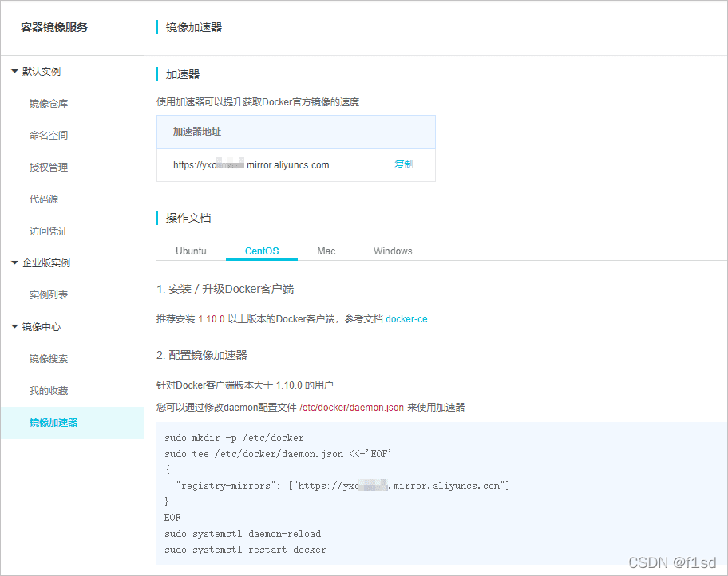Click the '1. 安装 / 升级Docker客户端' heading
Image resolution: width=728 pixels, height=576 pixels.
[x=225, y=289]
